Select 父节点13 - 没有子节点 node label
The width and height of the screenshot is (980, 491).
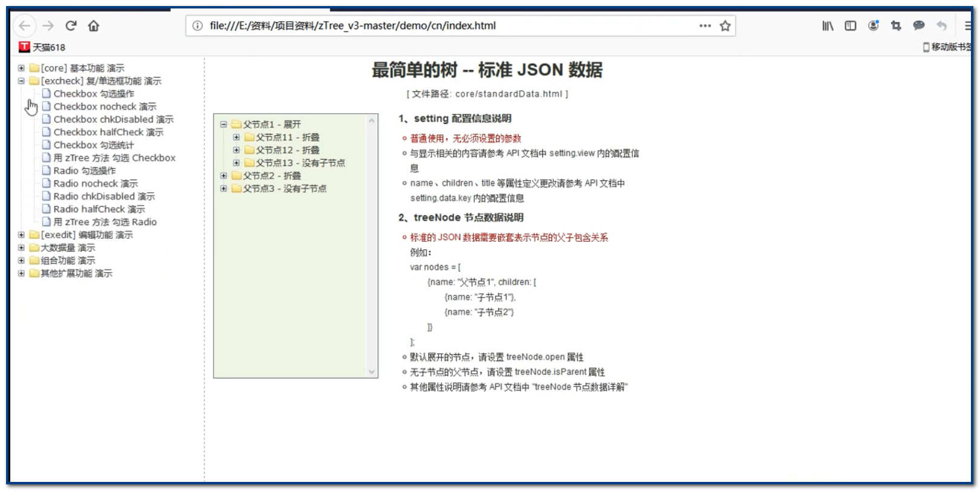tap(300, 163)
